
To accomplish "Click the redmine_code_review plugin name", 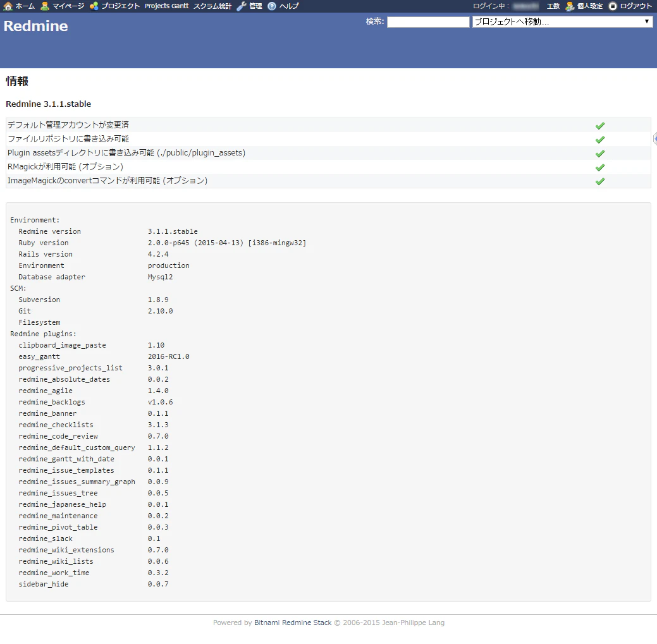I will pyautogui.click(x=58, y=436).
